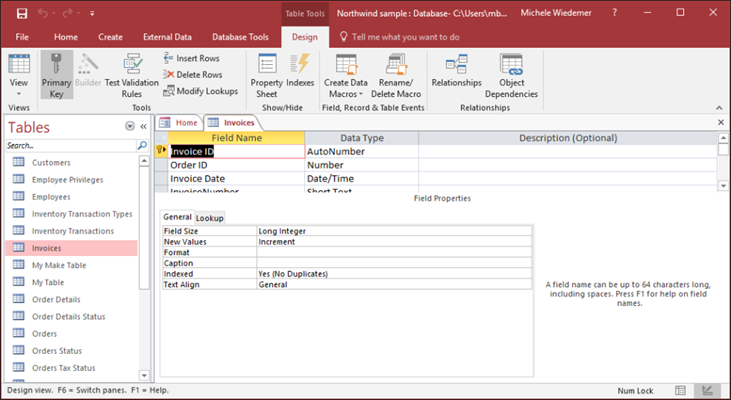Switch to the Create ribbon tab
The height and width of the screenshot is (400, 731).
pyautogui.click(x=110, y=37)
